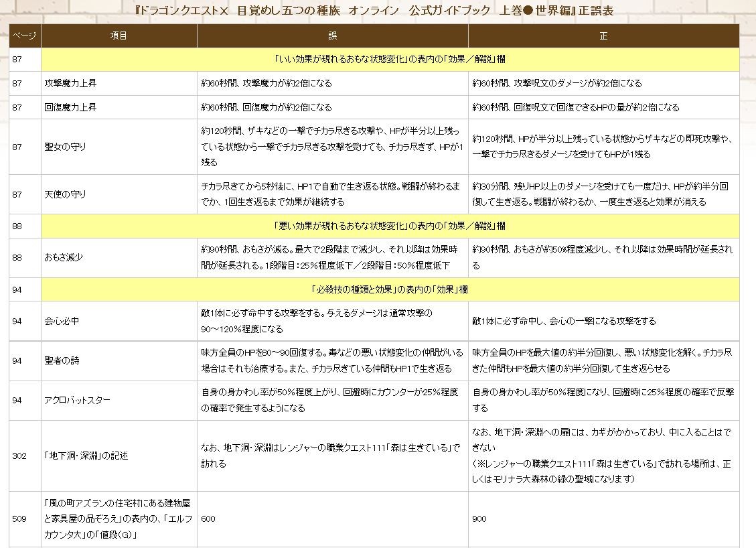This screenshot has width=756, height=548.
Task: Click the 回復魔力上昇 item cell
Action: (x=119, y=107)
